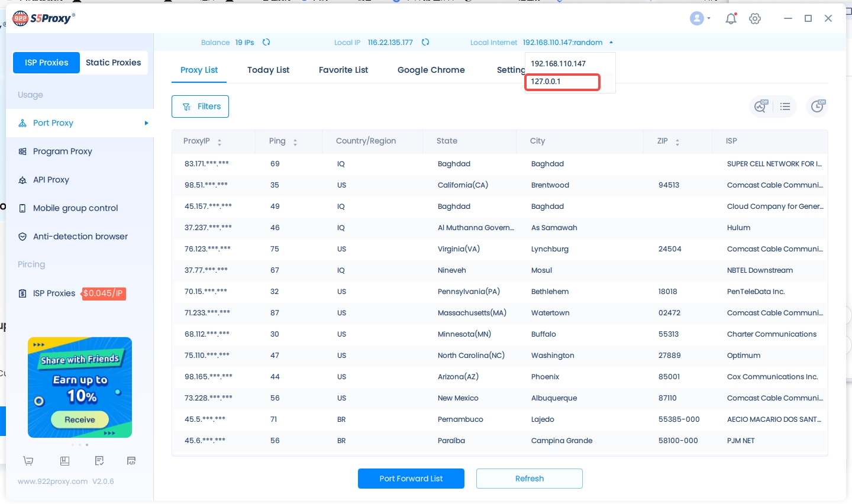Open the notifications bell

(731, 18)
